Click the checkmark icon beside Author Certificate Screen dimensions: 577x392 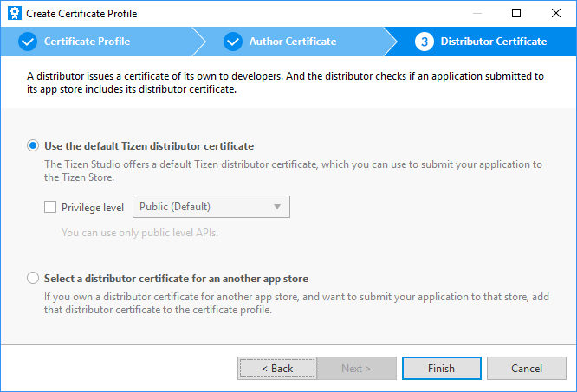(233, 42)
